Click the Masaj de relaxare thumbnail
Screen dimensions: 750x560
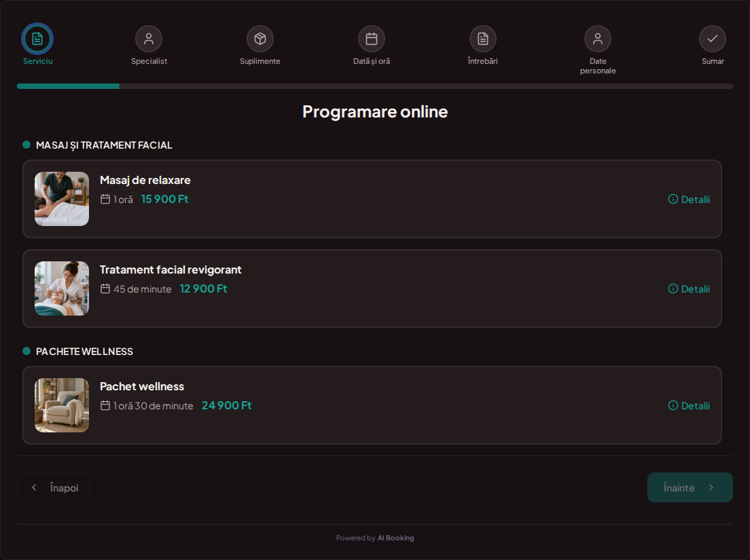(x=62, y=199)
